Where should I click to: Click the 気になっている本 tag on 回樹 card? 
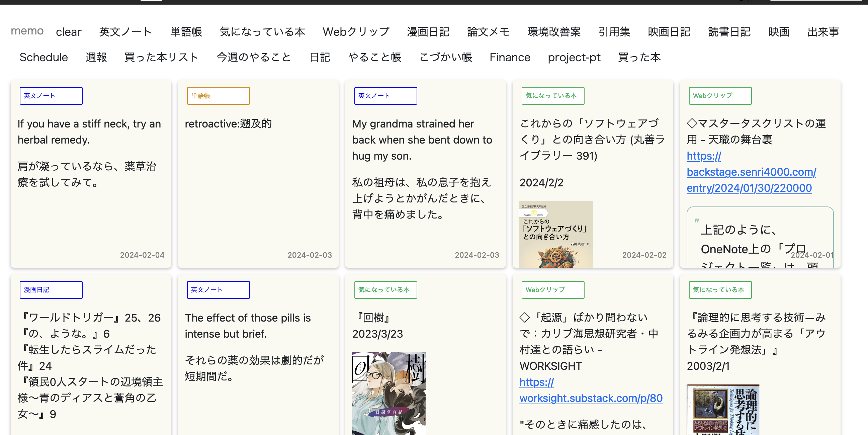click(385, 290)
